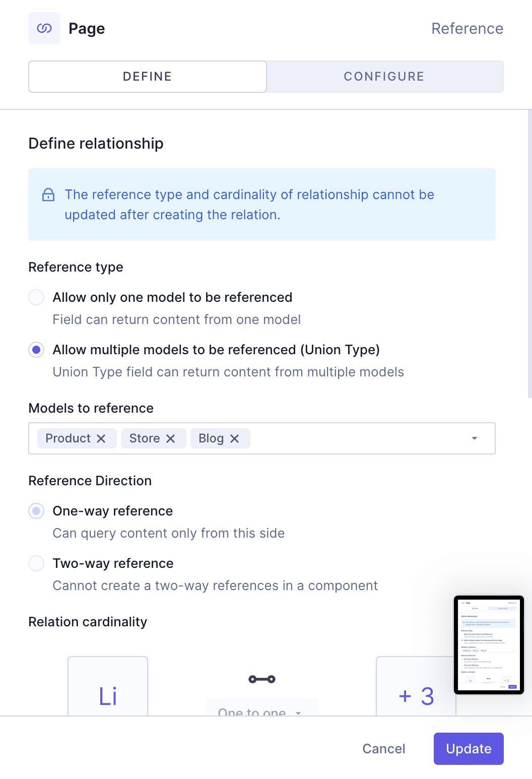Remove the Product model tag
The width and height of the screenshot is (532, 779).
pyautogui.click(x=102, y=438)
